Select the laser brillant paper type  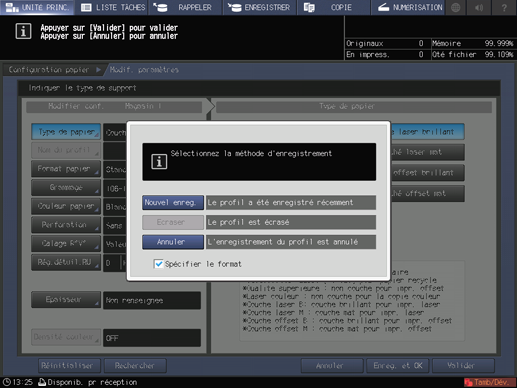427,132
